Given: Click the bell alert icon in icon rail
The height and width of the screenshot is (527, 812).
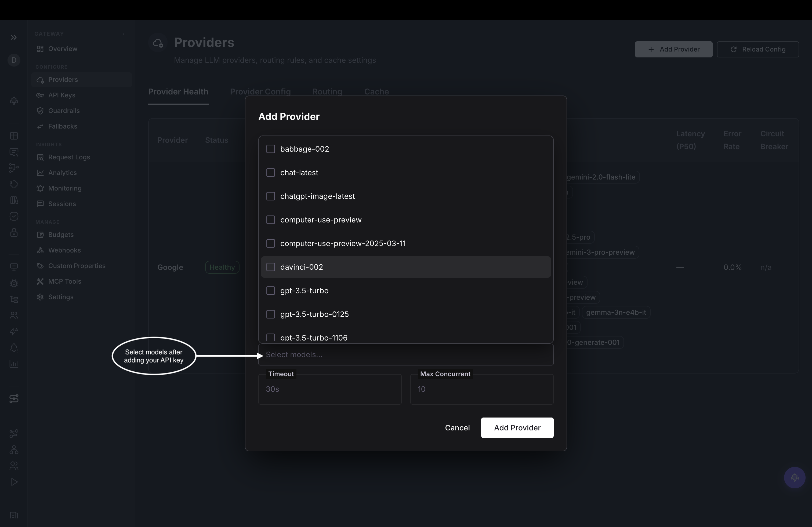Looking at the screenshot, I should (14, 348).
